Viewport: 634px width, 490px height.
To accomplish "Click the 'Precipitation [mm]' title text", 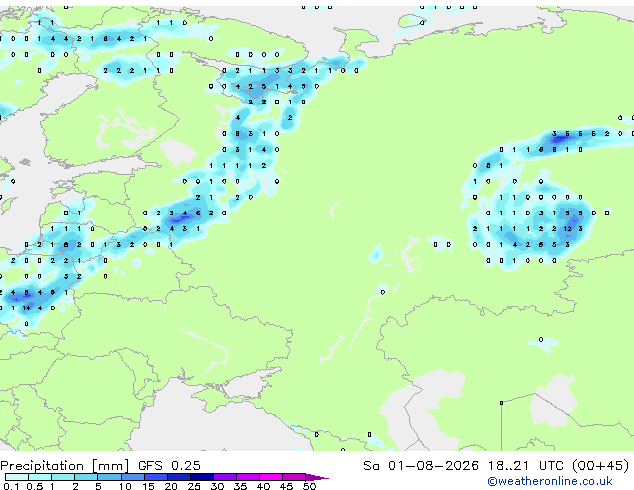I will [x=64, y=466].
